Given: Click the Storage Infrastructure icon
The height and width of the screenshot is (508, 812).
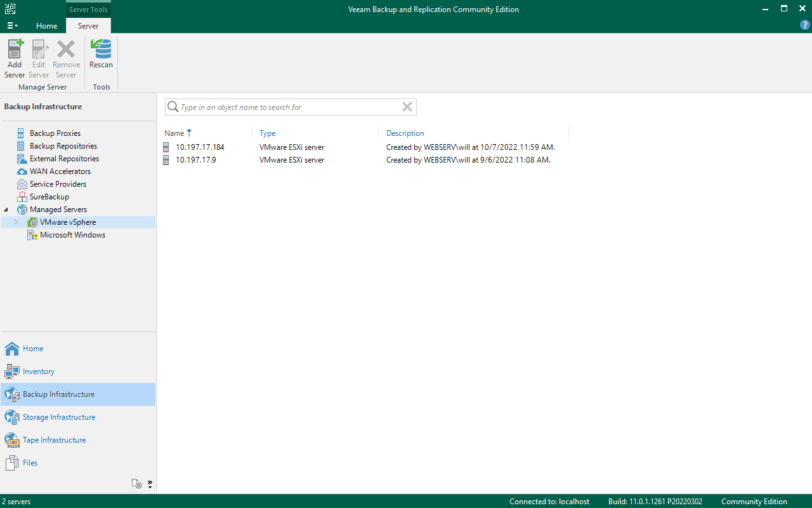Looking at the screenshot, I should [12, 417].
